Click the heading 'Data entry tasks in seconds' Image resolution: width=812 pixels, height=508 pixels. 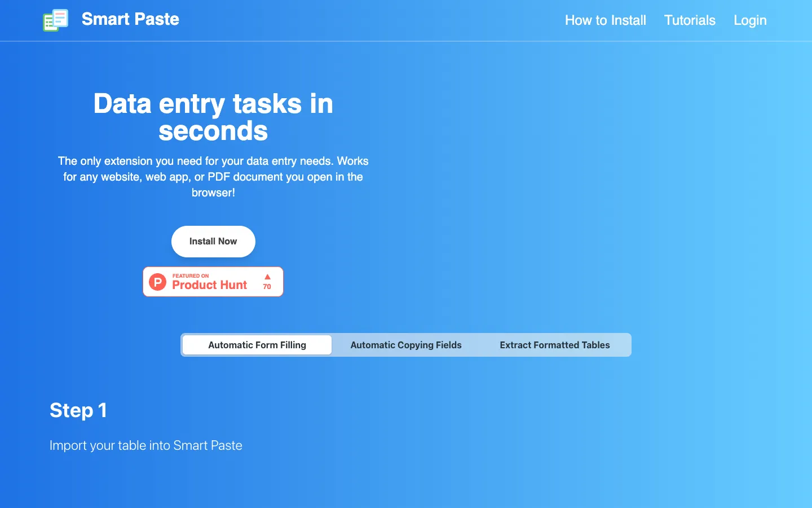(x=213, y=117)
